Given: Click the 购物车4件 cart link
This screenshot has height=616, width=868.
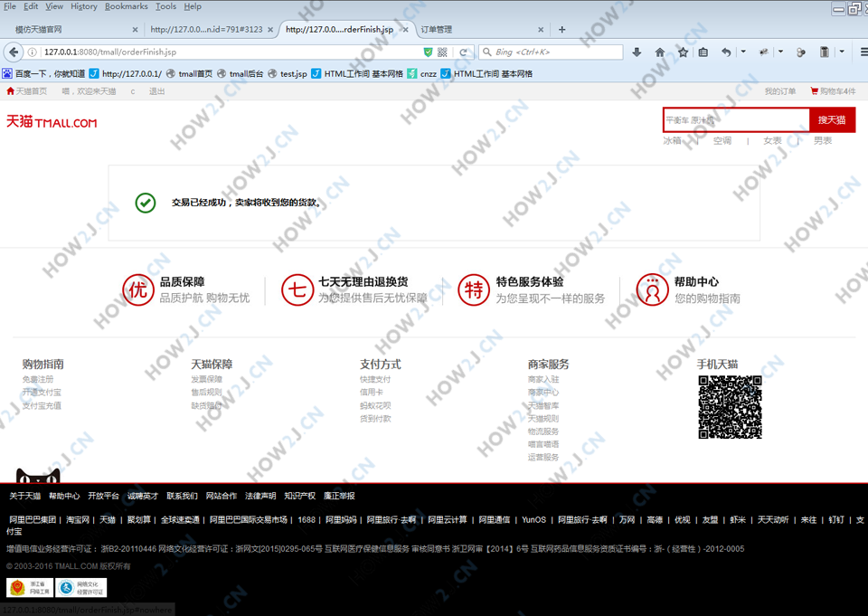Looking at the screenshot, I should point(833,91).
